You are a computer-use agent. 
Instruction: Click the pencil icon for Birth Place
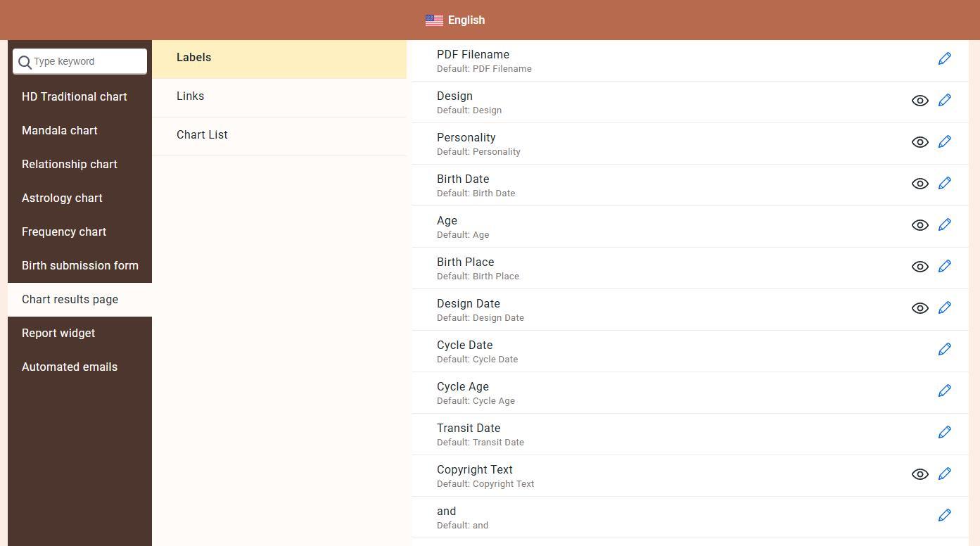pos(944,267)
